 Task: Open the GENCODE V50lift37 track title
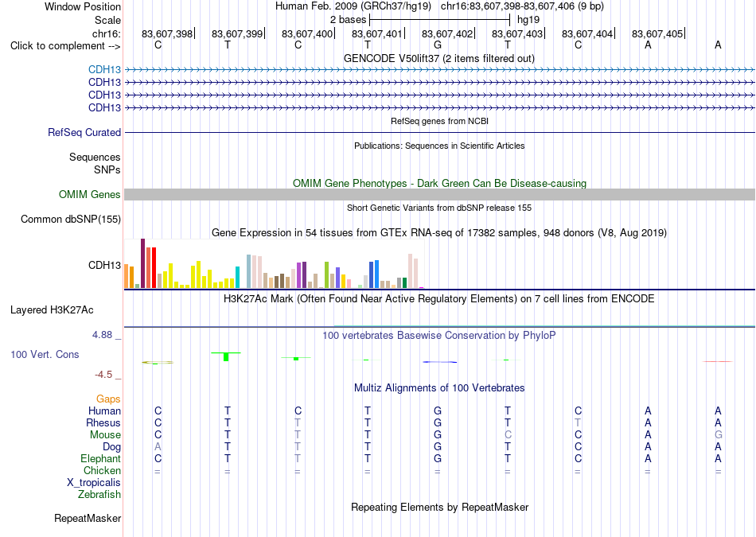pyautogui.click(x=439, y=58)
